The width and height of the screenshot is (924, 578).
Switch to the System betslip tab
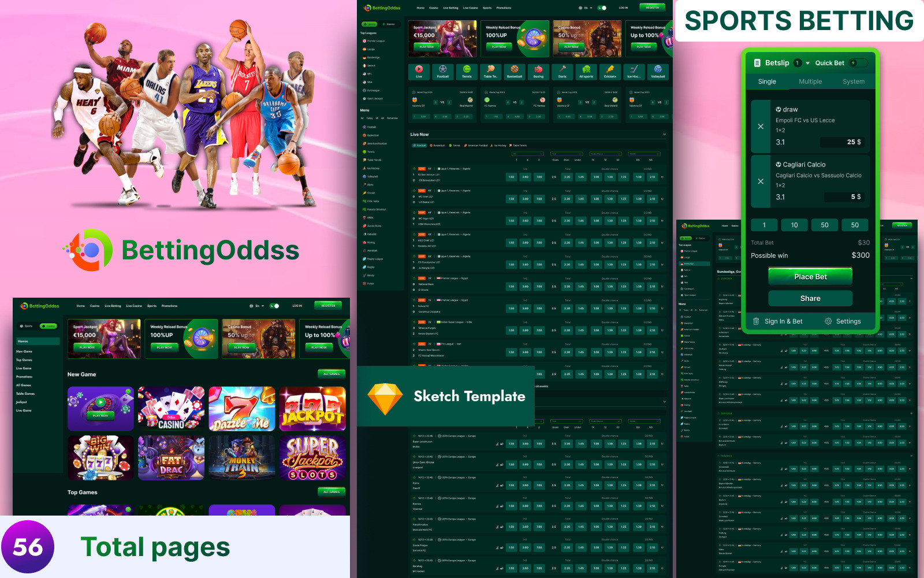[x=853, y=81]
